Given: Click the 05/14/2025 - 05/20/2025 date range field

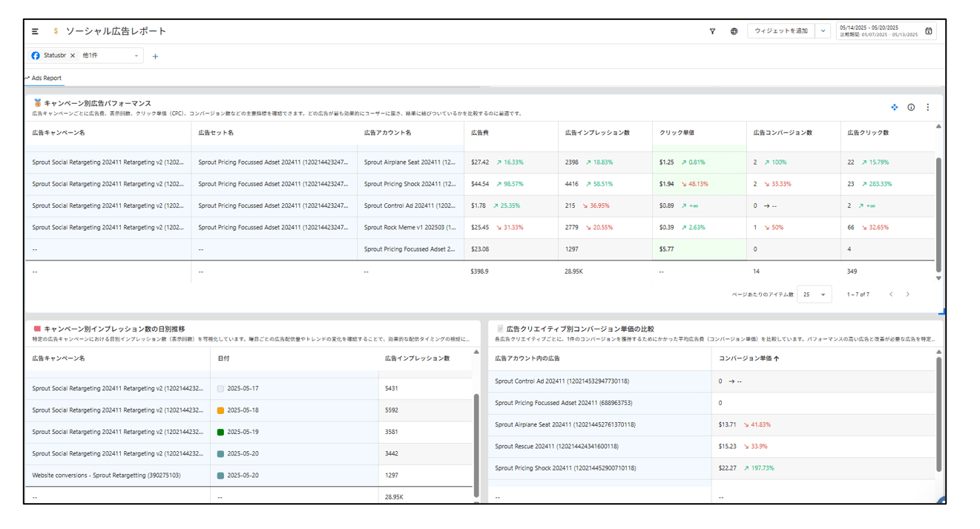Looking at the screenshot, I should [879, 30].
